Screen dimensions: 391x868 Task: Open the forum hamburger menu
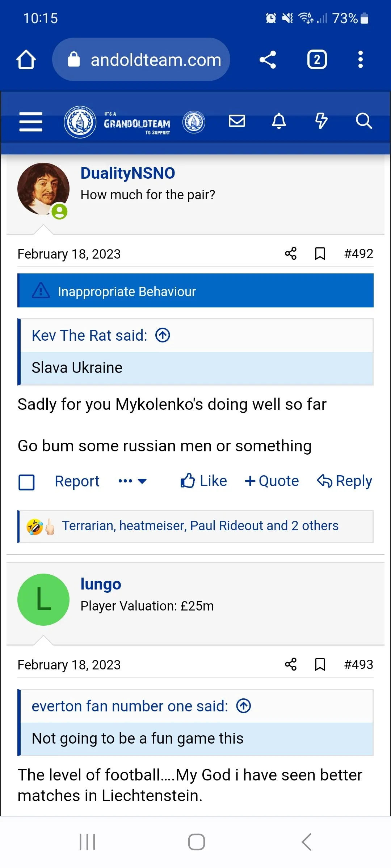[x=31, y=122]
